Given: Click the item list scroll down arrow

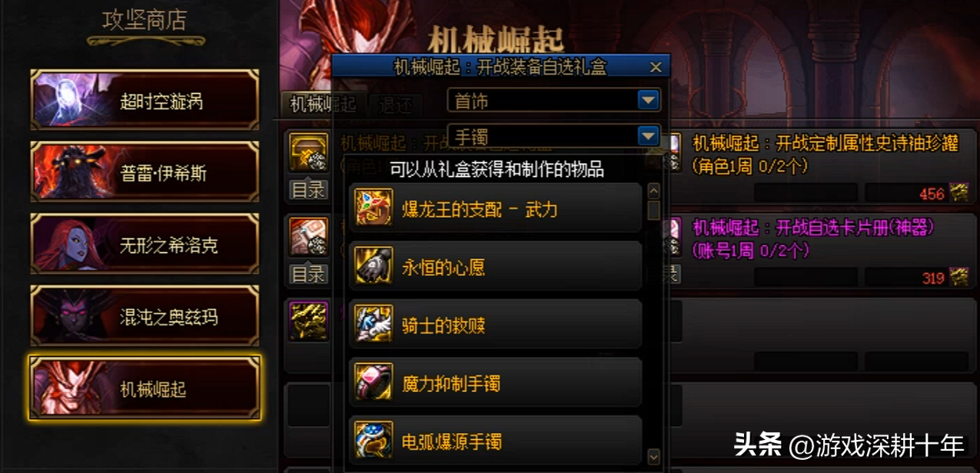Looking at the screenshot, I should tap(653, 457).
